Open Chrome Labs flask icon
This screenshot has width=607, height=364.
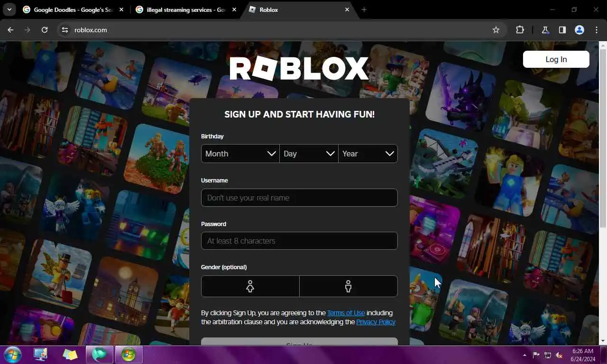tap(545, 30)
